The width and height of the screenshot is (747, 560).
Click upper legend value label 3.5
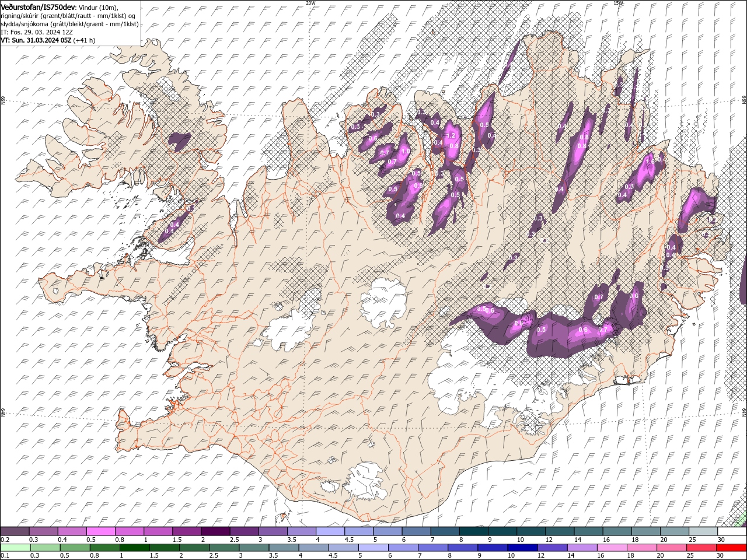point(292,540)
